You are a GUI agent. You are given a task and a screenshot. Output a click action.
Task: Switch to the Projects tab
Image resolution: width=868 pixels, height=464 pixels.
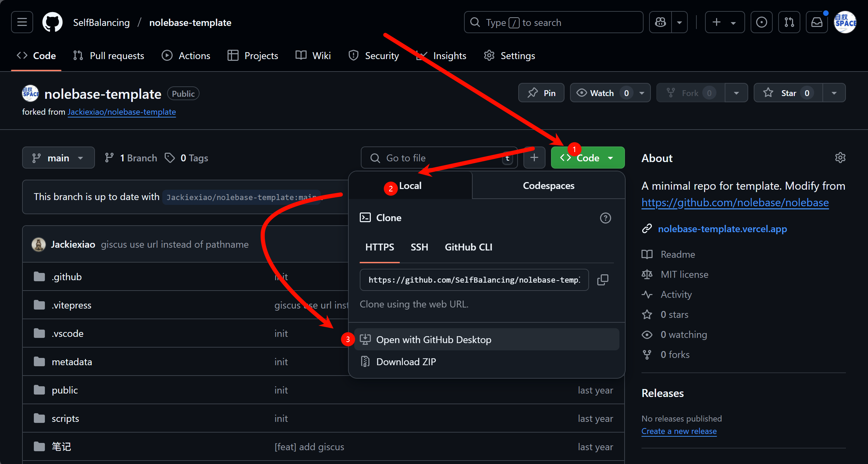click(253, 56)
